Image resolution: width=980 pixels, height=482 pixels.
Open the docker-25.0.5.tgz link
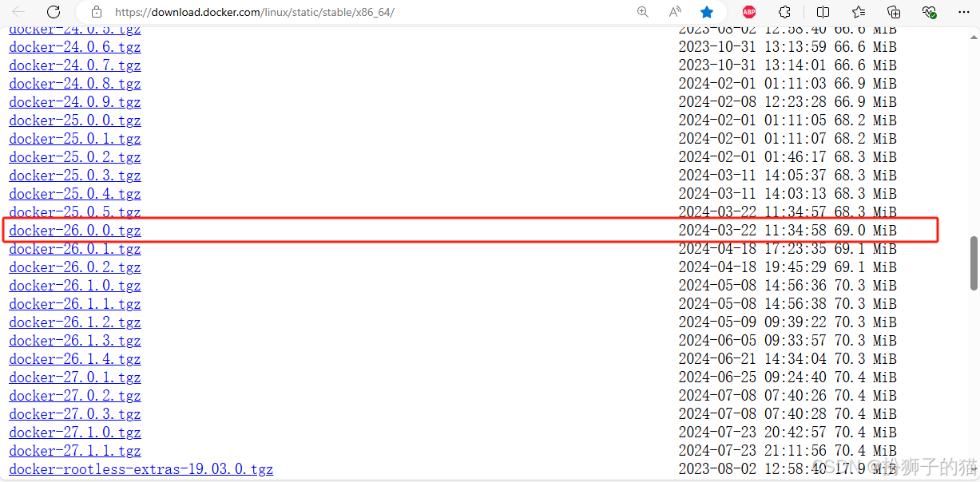[75, 211]
